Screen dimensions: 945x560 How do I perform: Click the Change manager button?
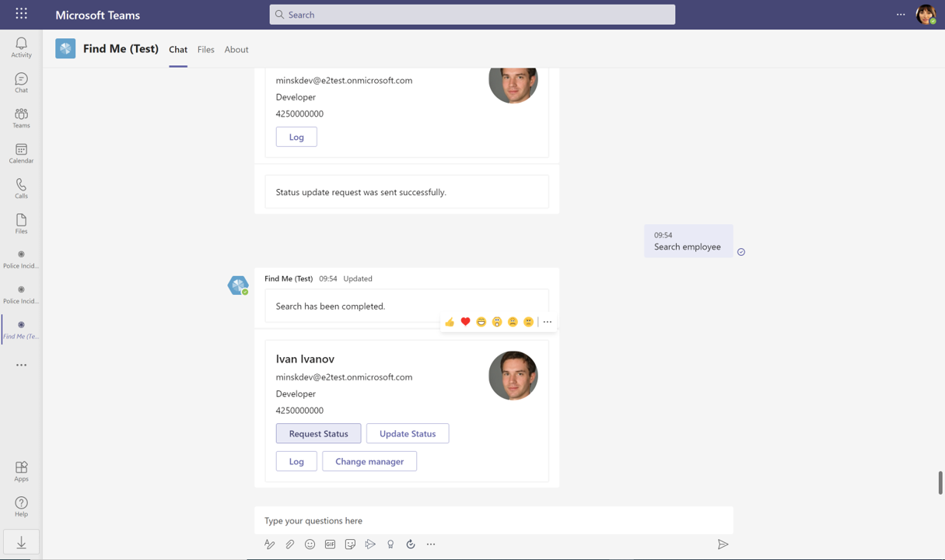[369, 461]
